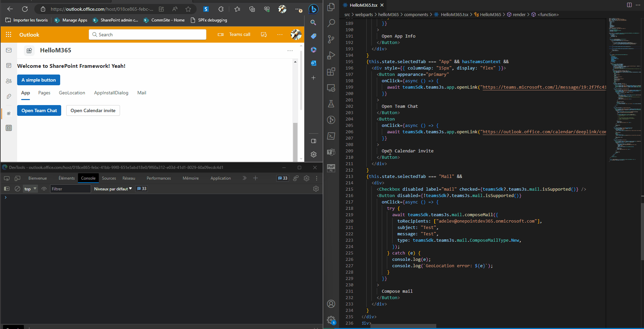Open Testing beaker view
Viewport: 644px width, 329px height.
click(x=331, y=104)
